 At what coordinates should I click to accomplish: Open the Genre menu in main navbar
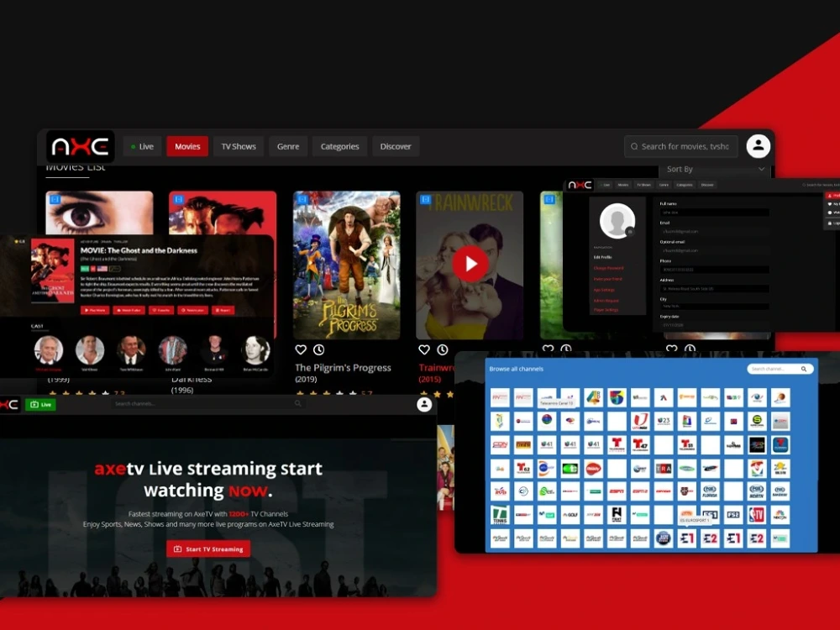pyautogui.click(x=288, y=146)
